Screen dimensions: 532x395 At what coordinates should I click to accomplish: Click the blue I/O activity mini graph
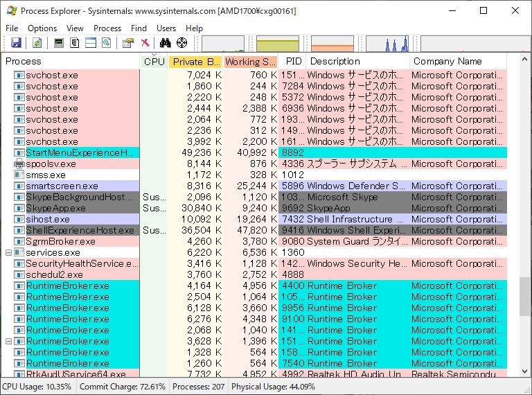pos(387,44)
